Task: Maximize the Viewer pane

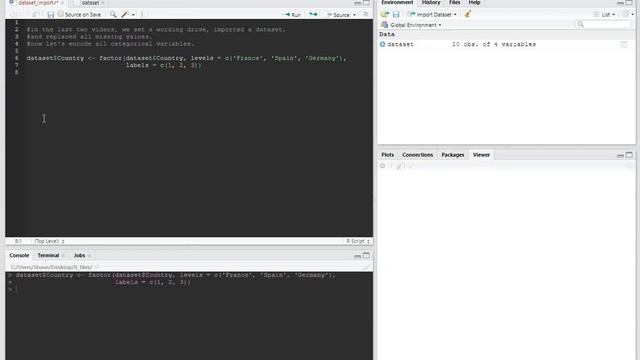Action: tap(629, 155)
